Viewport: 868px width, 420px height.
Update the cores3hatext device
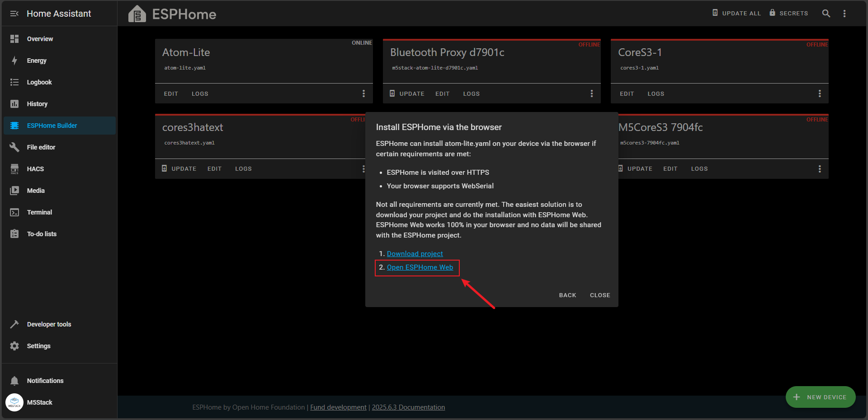[x=179, y=168]
